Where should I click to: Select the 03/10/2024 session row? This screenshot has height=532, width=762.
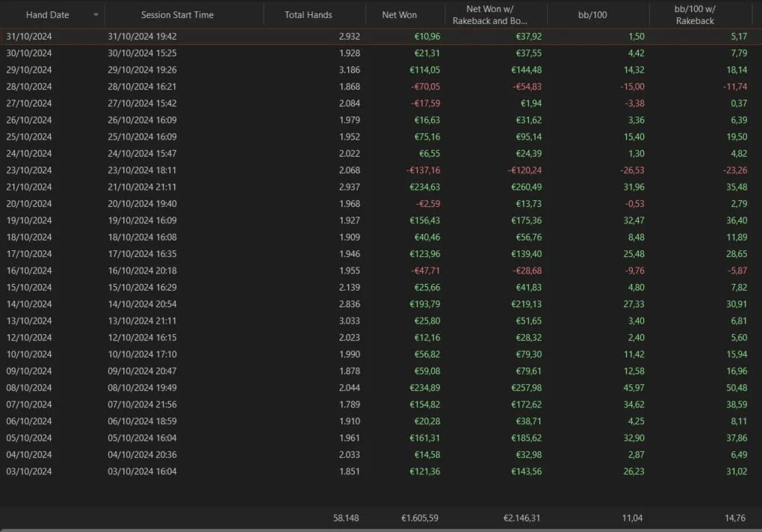299,471
